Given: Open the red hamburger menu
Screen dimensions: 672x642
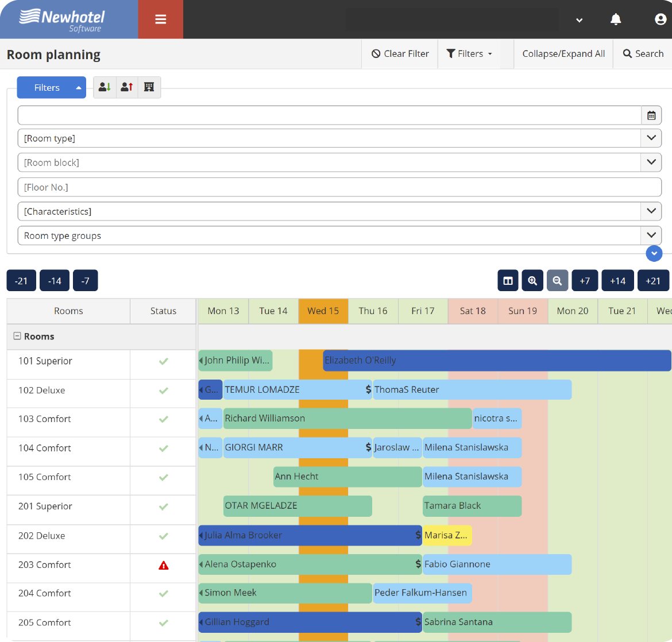Looking at the screenshot, I should coord(161,20).
